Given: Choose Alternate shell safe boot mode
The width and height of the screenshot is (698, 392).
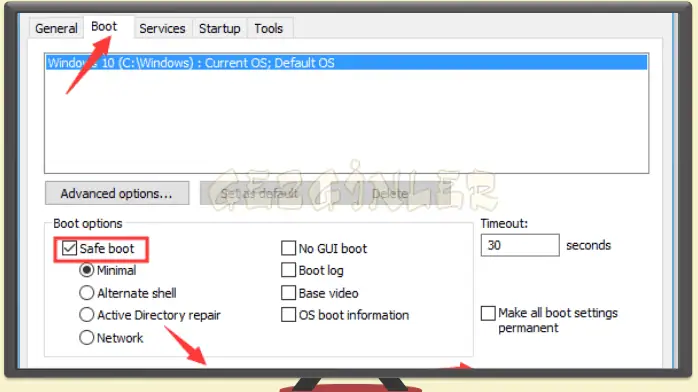Looking at the screenshot, I should (x=86, y=293).
